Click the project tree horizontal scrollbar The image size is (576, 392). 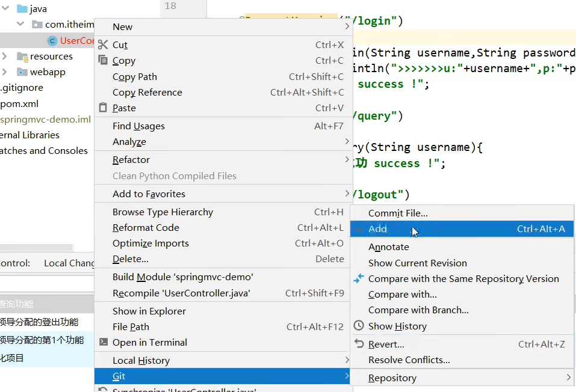click(x=36, y=248)
